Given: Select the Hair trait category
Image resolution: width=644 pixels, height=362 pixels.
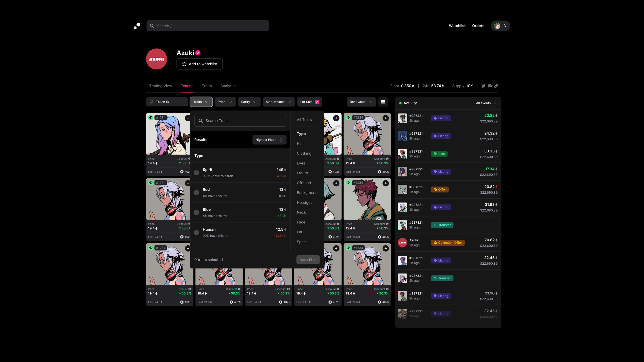Looking at the screenshot, I should pos(300,143).
